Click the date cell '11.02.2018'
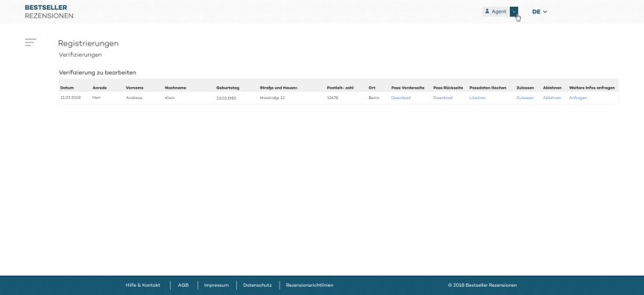The image size is (644, 295). tap(70, 98)
